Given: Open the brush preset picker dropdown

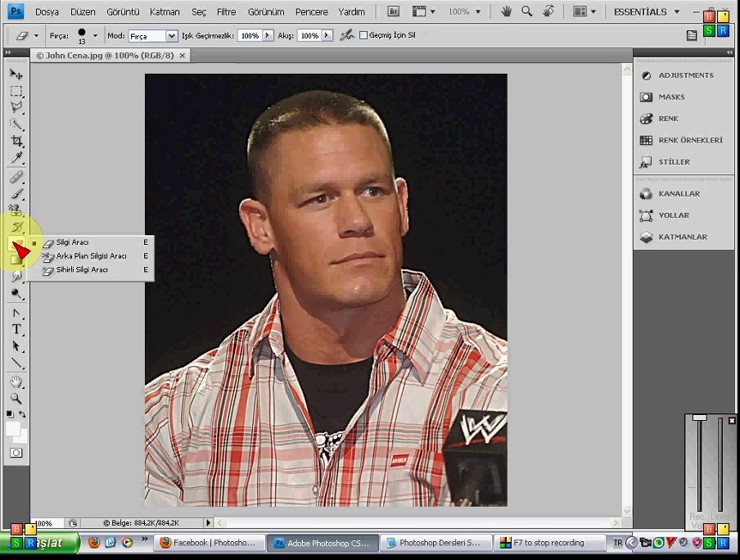Looking at the screenshot, I should click(95, 35).
